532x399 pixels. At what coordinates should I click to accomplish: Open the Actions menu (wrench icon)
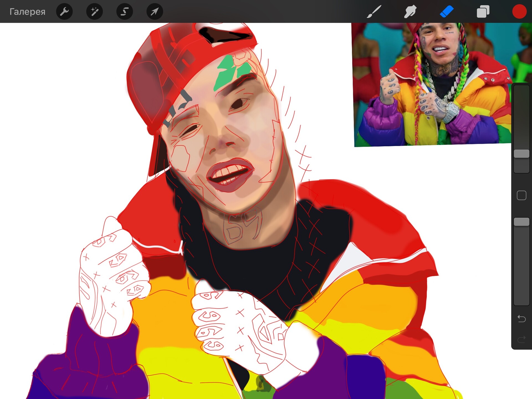(64, 11)
